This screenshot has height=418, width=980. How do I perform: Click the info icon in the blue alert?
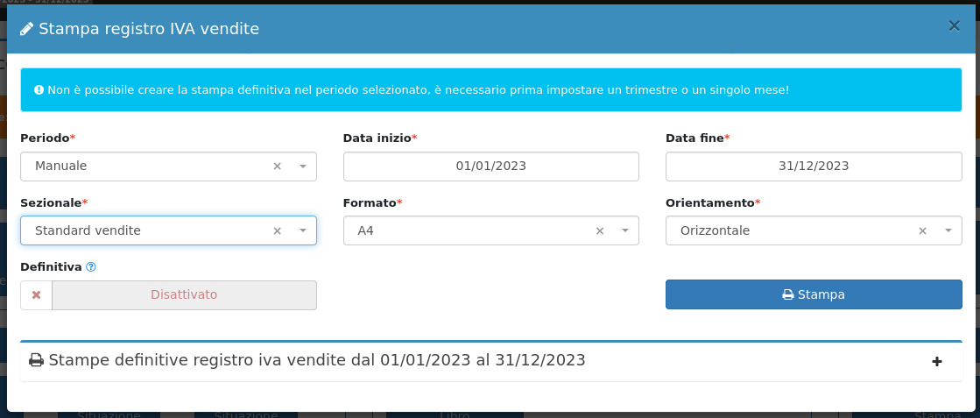pyautogui.click(x=39, y=90)
